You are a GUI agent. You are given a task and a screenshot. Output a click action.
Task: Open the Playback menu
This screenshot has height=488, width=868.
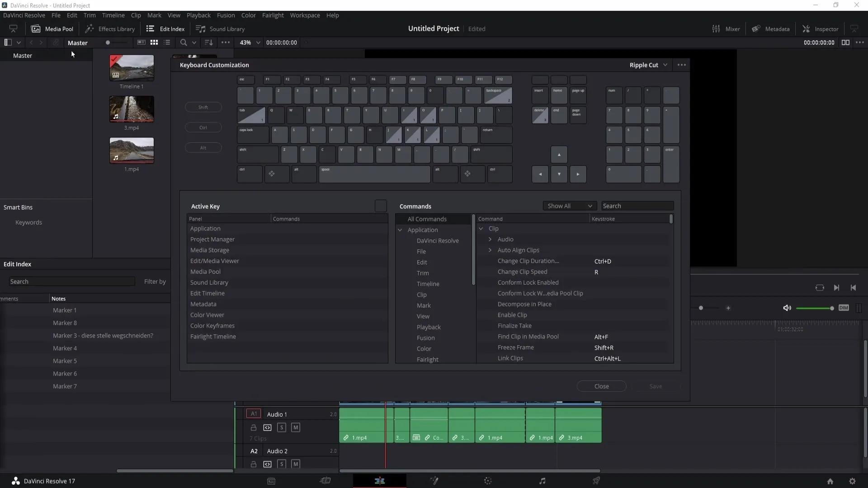(198, 15)
